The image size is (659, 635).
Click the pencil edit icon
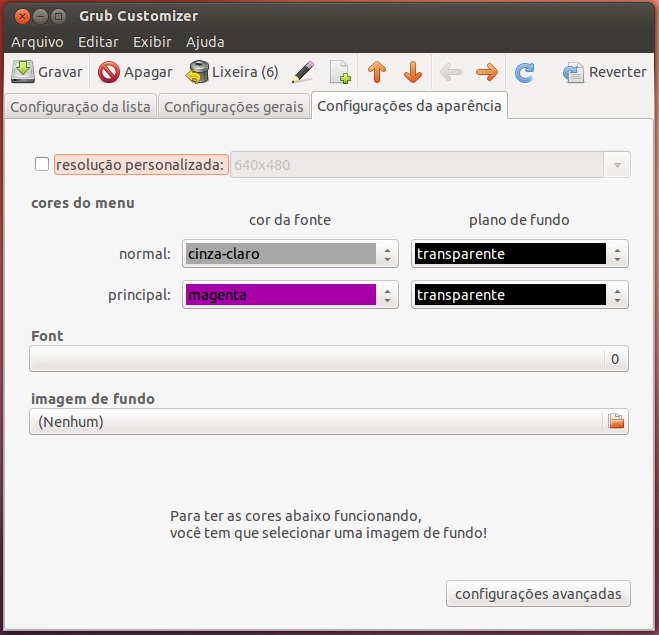pos(303,72)
